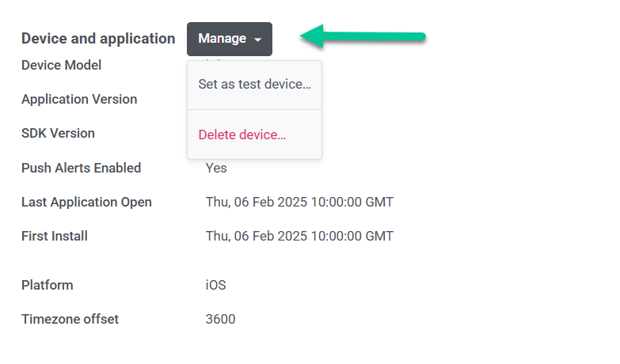The image size is (620, 364).
Task: Click the "Device and application" heading
Action: pos(98,39)
